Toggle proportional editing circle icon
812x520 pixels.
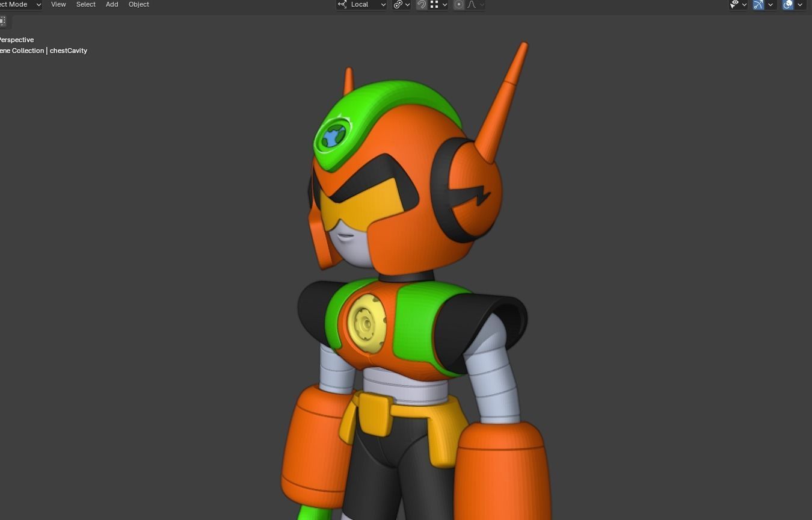tap(459, 4)
